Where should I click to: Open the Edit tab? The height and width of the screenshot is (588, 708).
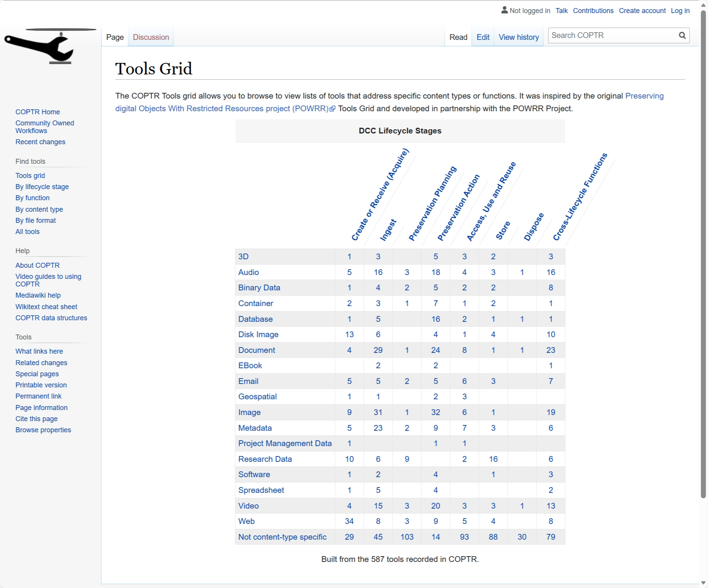(483, 37)
